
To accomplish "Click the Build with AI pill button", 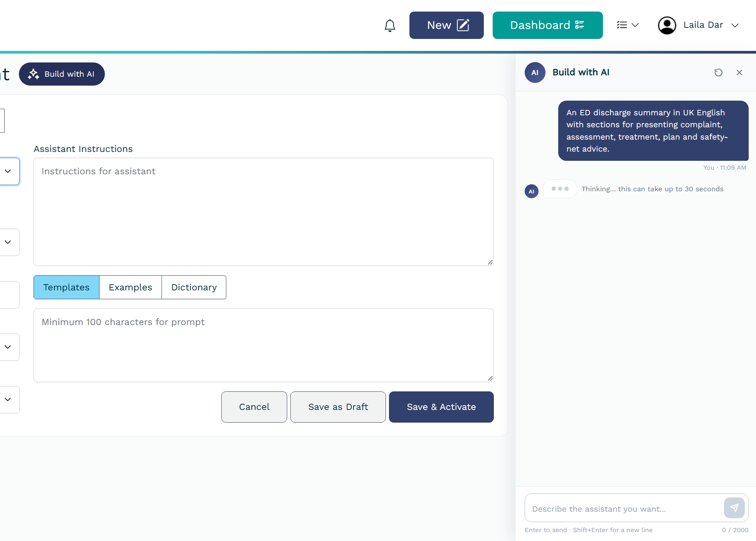I will [62, 74].
